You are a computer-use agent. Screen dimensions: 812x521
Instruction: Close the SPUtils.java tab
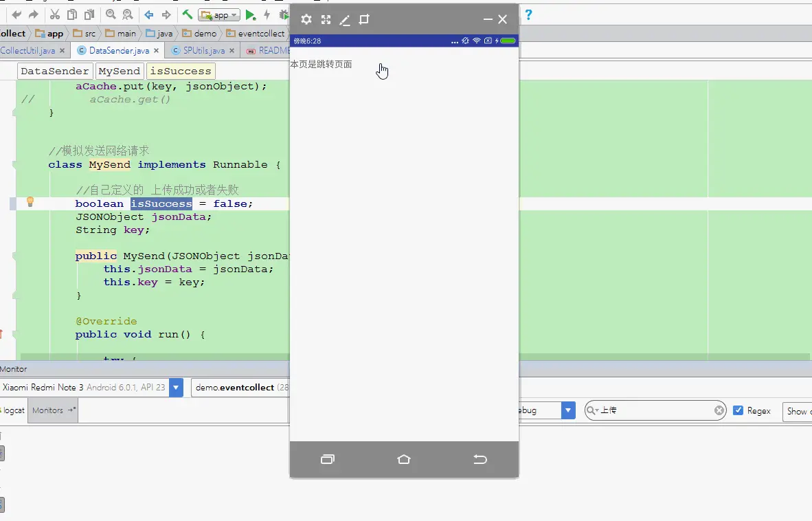click(232, 51)
